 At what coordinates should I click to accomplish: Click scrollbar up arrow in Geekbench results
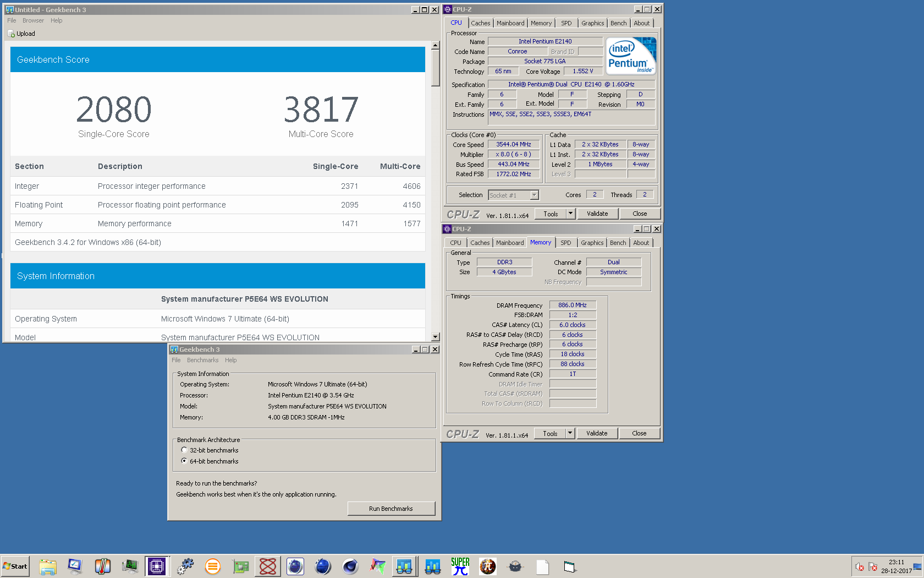pyautogui.click(x=435, y=46)
